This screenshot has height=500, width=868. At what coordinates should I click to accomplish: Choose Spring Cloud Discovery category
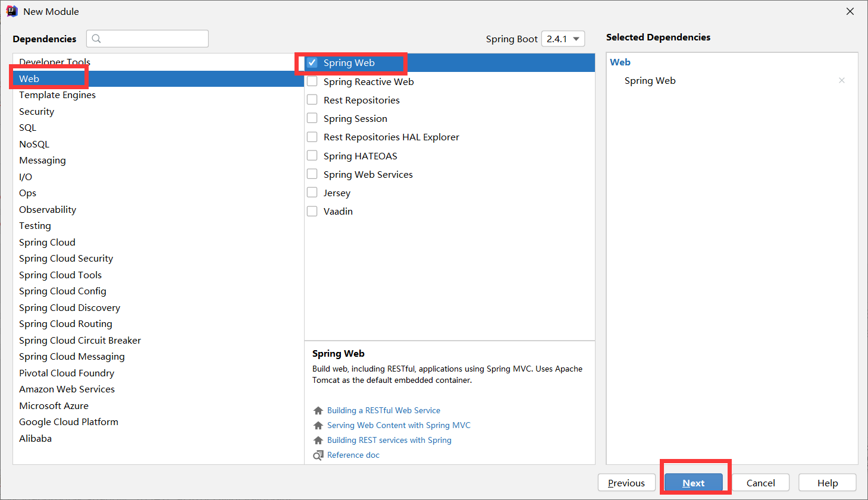[x=158, y=307]
